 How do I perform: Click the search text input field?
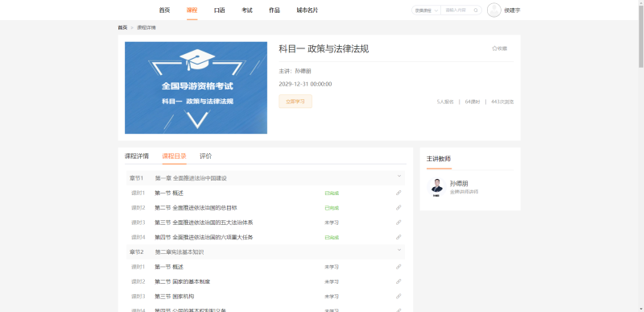point(456,10)
